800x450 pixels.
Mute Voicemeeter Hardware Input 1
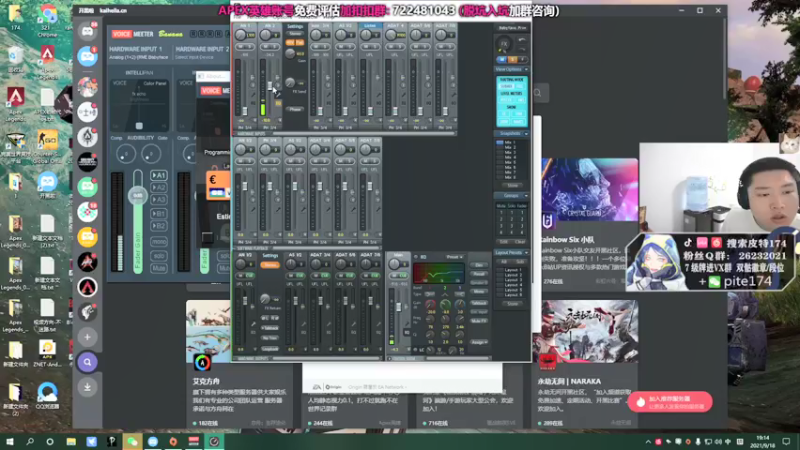point(159,268)
